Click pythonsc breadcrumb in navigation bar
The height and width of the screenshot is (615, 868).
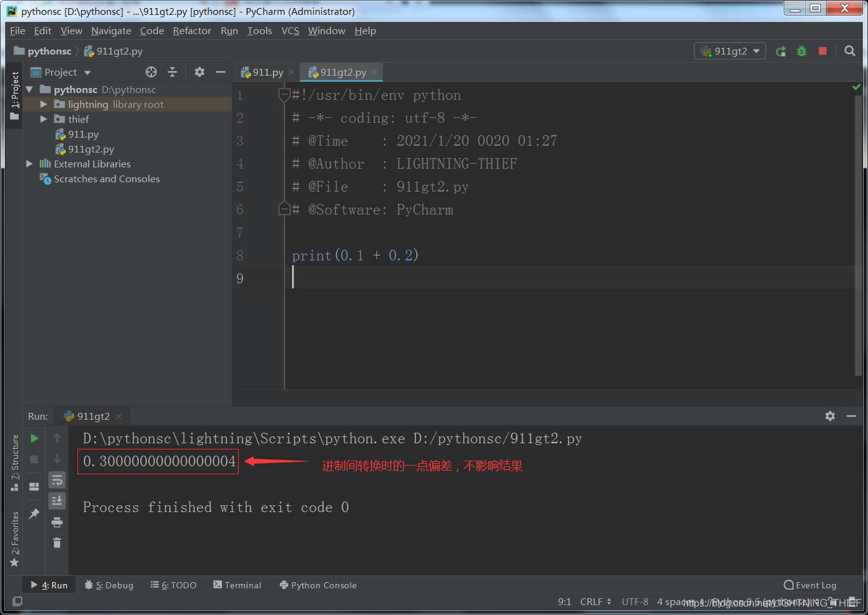coord(43,51)
